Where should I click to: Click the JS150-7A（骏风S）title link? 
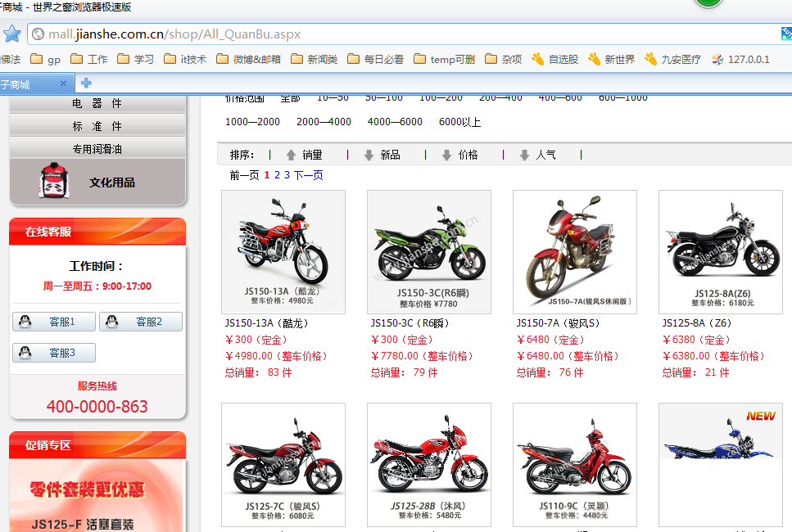click(558, 323)
